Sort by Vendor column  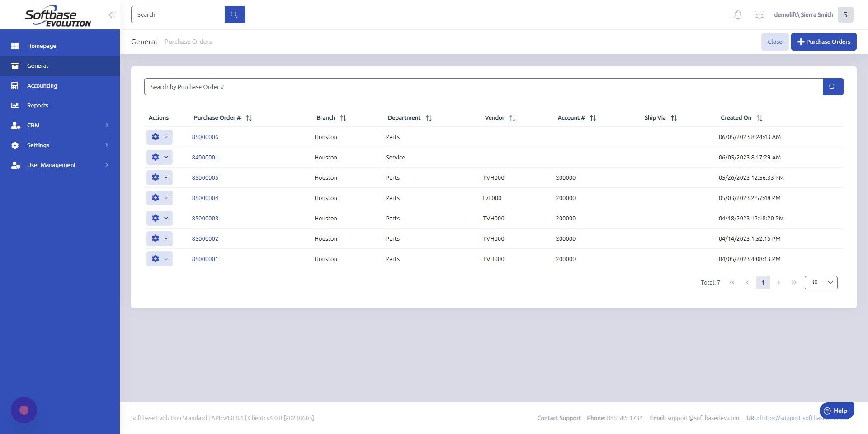(x=512, y=118)
